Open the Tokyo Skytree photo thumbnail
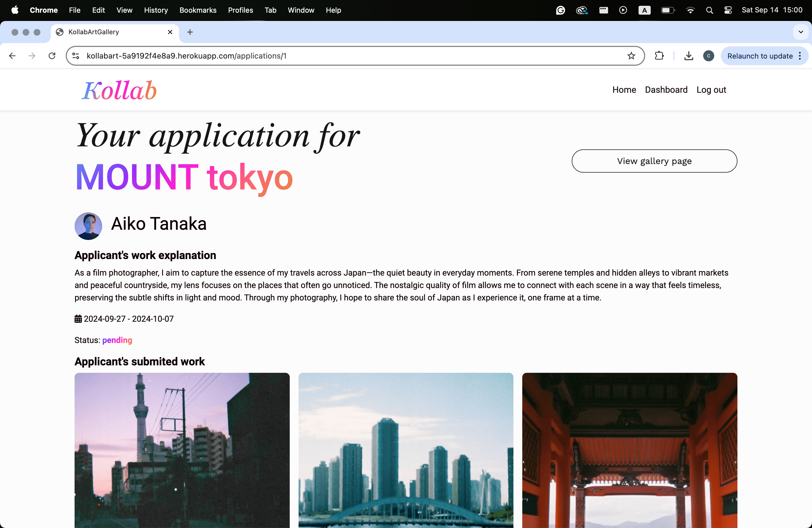Image resolution: width=812 pixels, height=528 pixels. click(x=182, y=450)
